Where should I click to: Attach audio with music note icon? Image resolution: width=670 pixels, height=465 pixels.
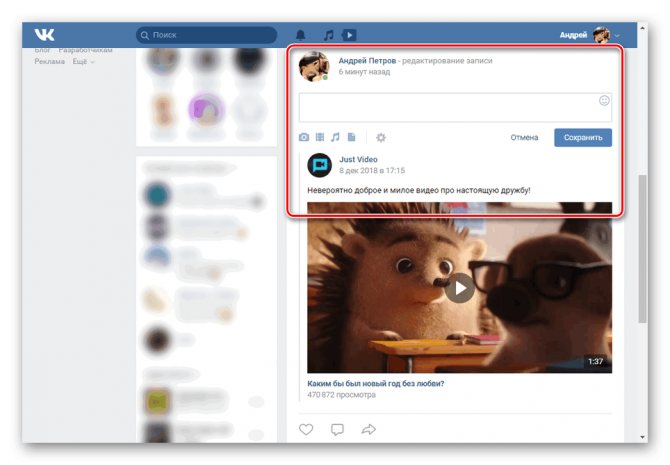click(x=335, y=137)
